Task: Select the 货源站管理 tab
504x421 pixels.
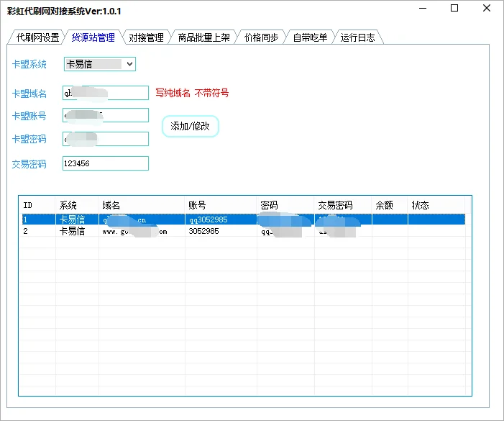Action: click(x=93, y=37)
